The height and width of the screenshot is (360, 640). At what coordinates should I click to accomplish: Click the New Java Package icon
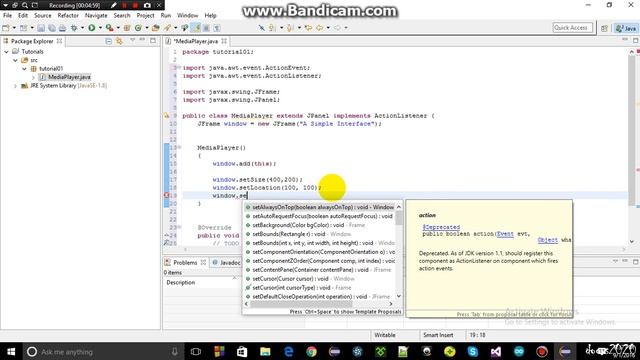(127, 28)
